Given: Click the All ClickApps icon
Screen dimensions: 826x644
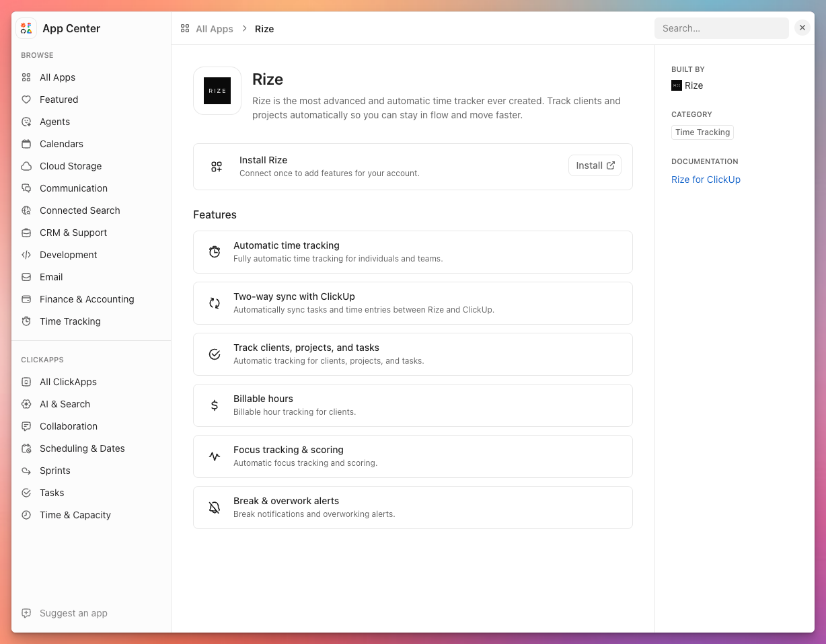Looking at the screenshot, I should (26, 382).
